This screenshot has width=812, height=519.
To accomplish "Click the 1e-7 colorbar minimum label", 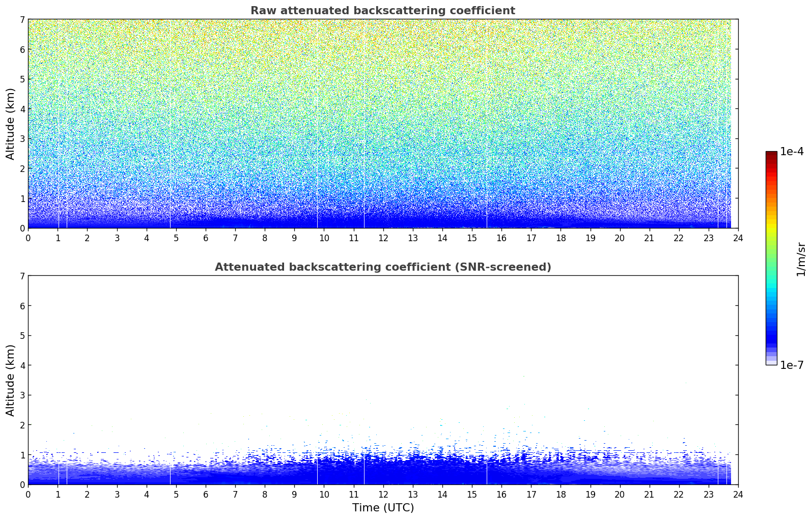I will [x=791, y=365].
